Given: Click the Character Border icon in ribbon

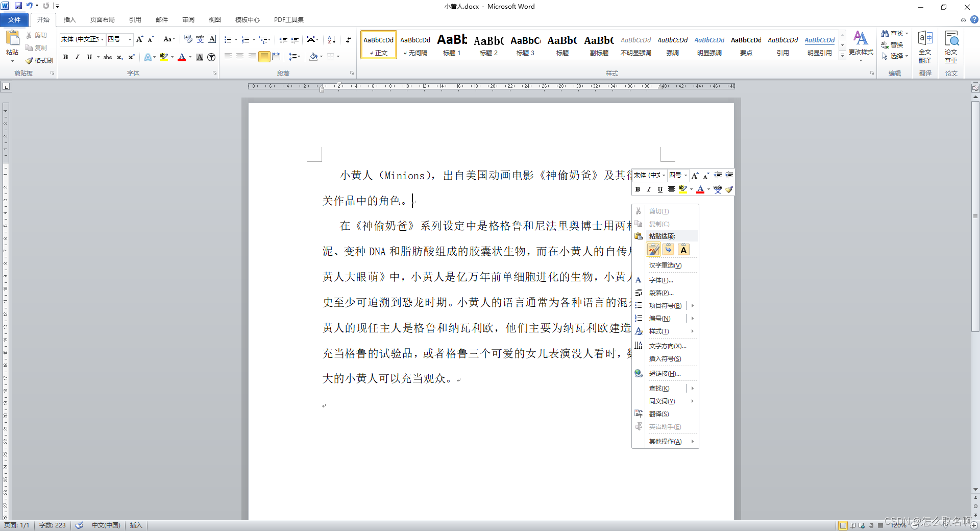Looking at the screenshot, I should [212, 39].
